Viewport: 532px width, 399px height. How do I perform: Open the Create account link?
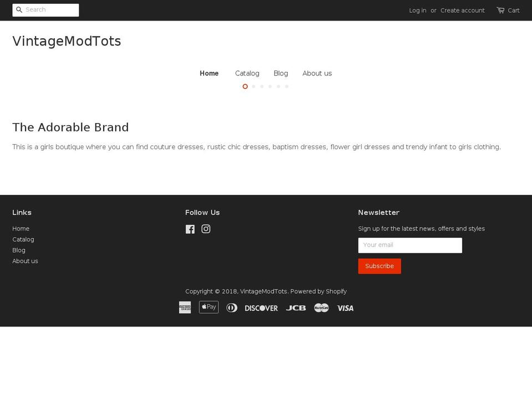(462, 11)
